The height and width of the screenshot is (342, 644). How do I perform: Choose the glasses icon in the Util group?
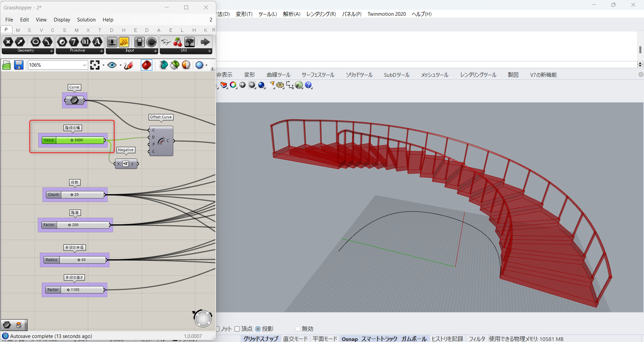[166, 42]
